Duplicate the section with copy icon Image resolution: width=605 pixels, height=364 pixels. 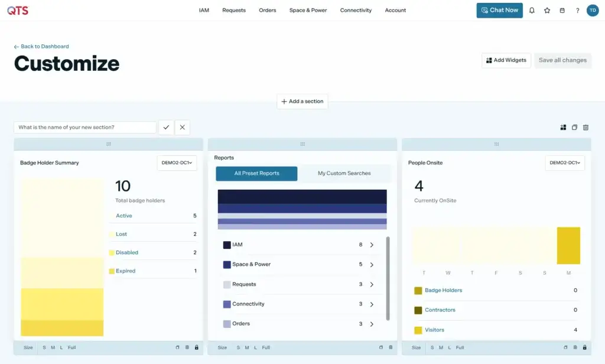pos(574,128)
